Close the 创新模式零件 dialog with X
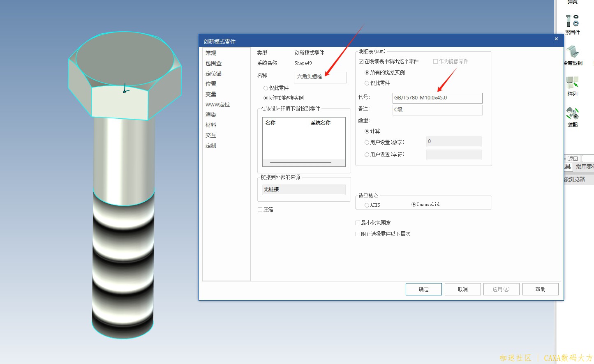The image size is (594, 364). coord(556,39)
